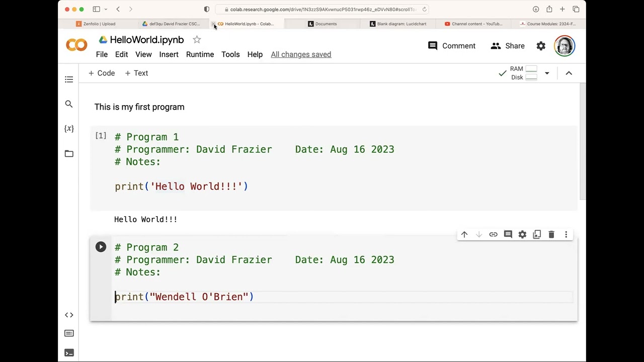
Task: Open the user account avatar menu
Action: 565,46
